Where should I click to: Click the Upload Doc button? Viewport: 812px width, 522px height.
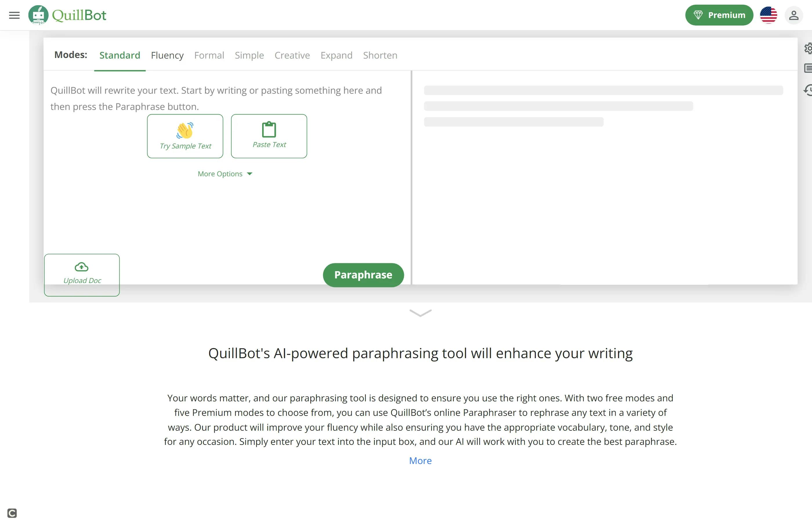pos(82,275)
